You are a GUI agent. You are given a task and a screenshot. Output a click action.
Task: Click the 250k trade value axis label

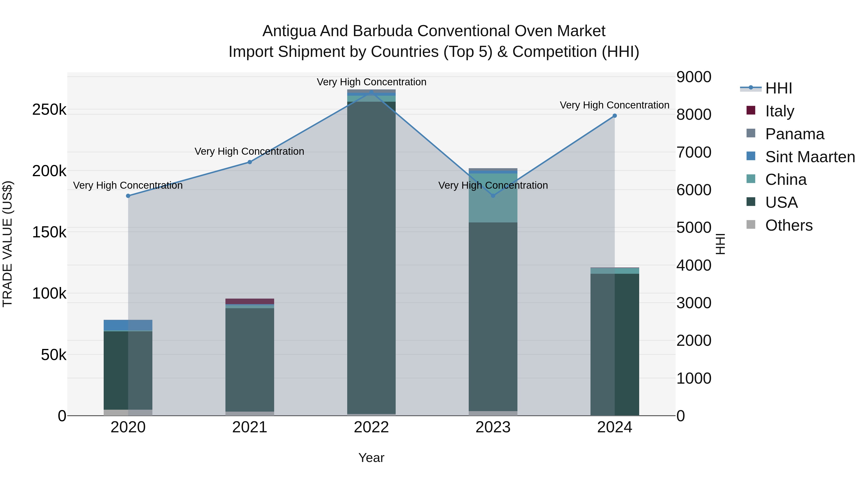pyautogui.click(x=49, y=109)
